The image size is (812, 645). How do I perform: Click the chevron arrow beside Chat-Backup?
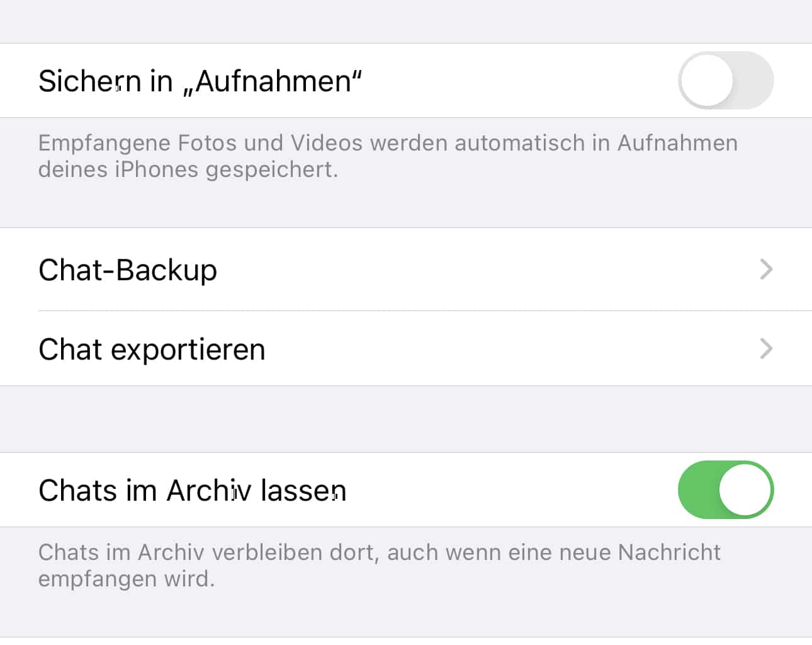point(766,270)
